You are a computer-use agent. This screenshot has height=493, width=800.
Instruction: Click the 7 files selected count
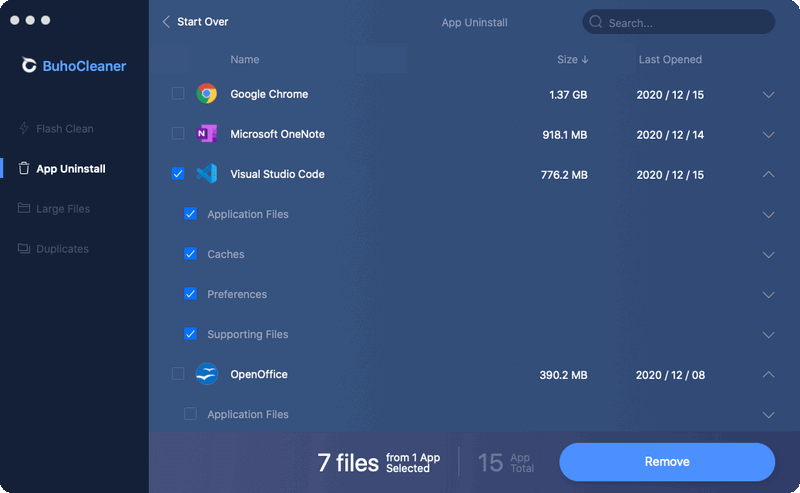(x=379, y=462)
